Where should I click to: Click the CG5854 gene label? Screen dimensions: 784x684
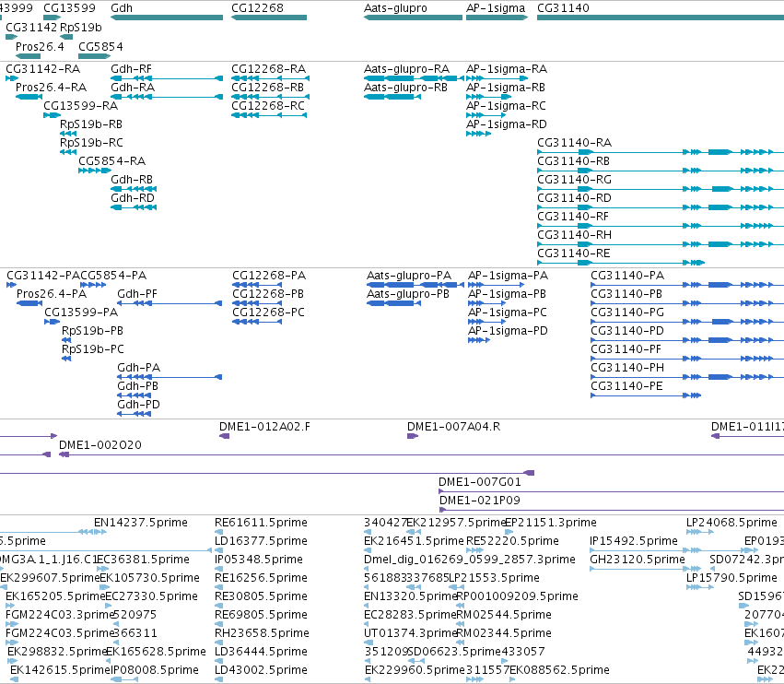[x=100, y=46]
